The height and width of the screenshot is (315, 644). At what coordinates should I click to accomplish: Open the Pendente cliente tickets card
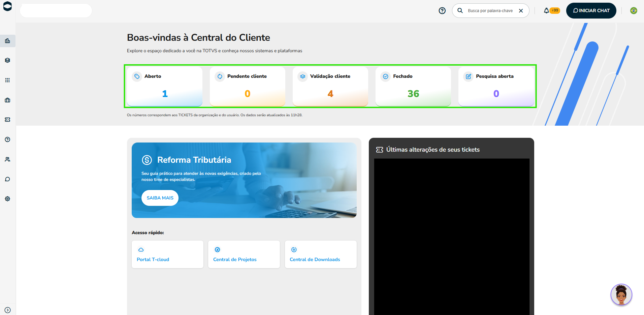point(248,86)
